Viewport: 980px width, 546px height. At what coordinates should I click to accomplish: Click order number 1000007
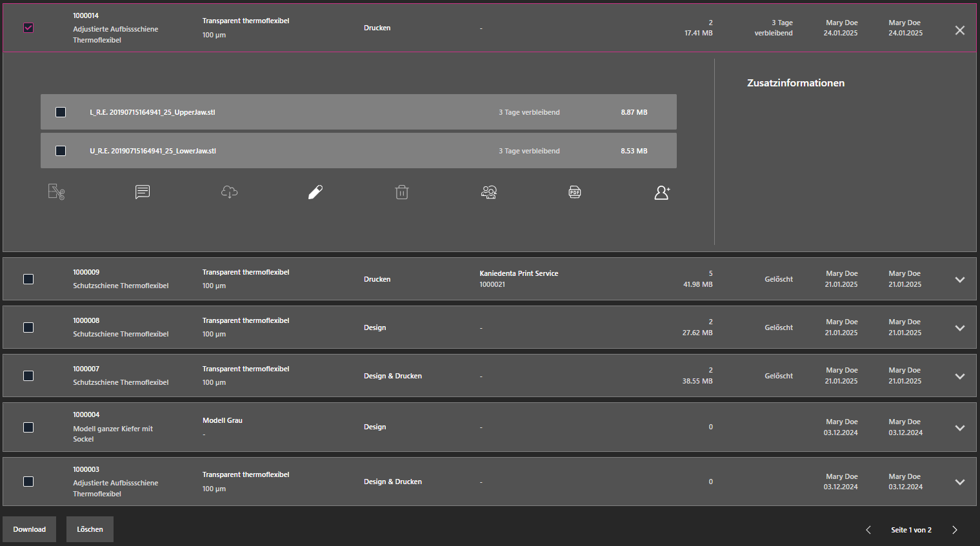pos(86,369)
